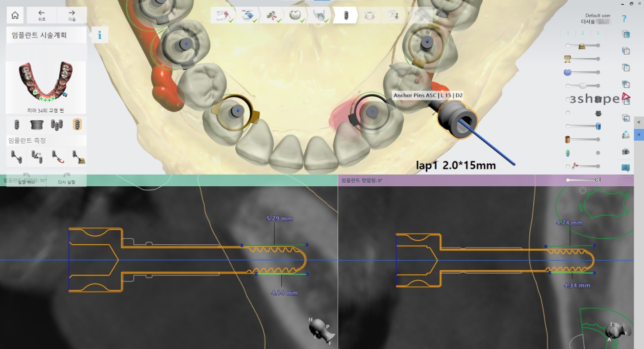The image size is (644, 349).
Task: Take a screenshot with the camera icon
Action: pos(625,151)
